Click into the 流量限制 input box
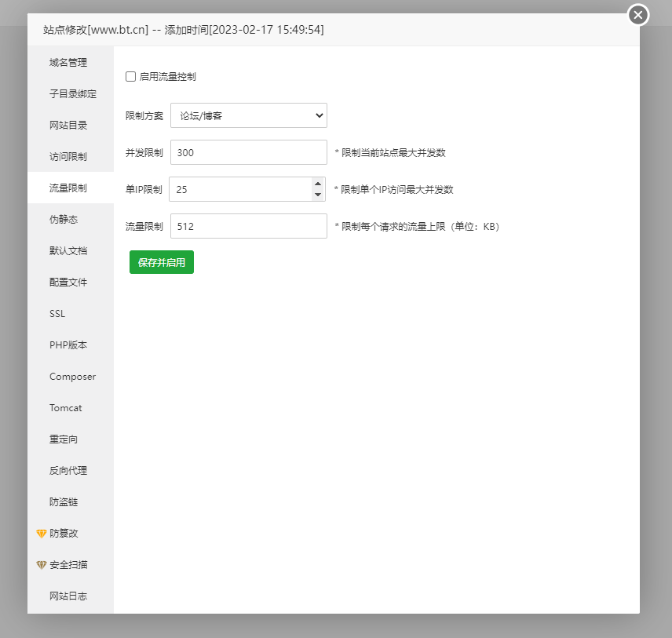This screenshot has height=638, width=672. click(248, 226)
